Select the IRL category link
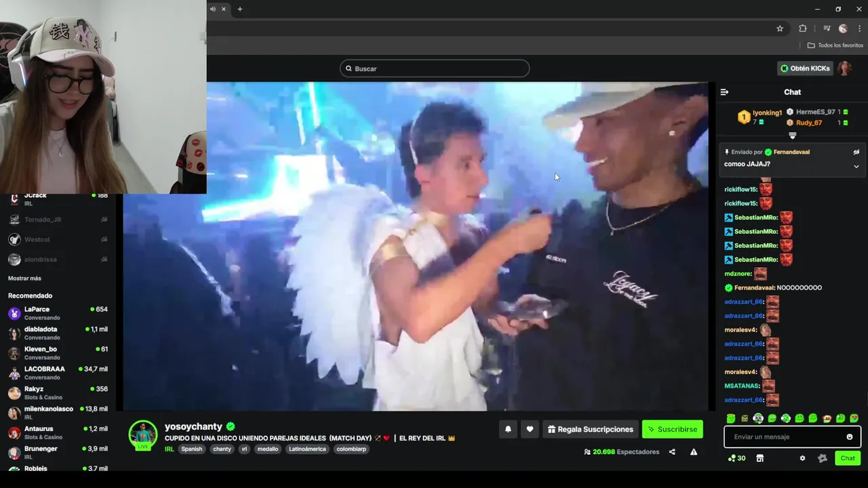 170,449
